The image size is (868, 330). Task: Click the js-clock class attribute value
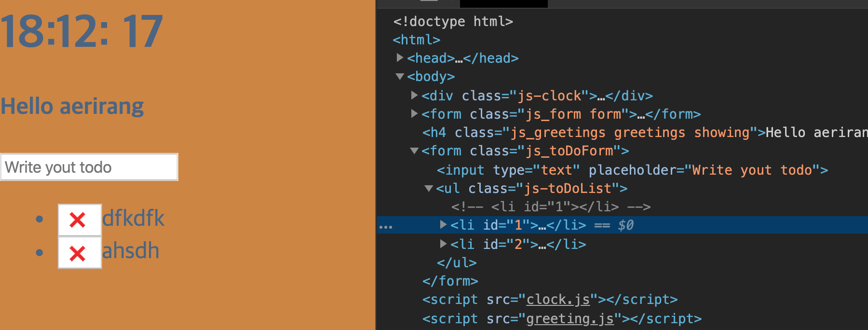coord(549,96)
